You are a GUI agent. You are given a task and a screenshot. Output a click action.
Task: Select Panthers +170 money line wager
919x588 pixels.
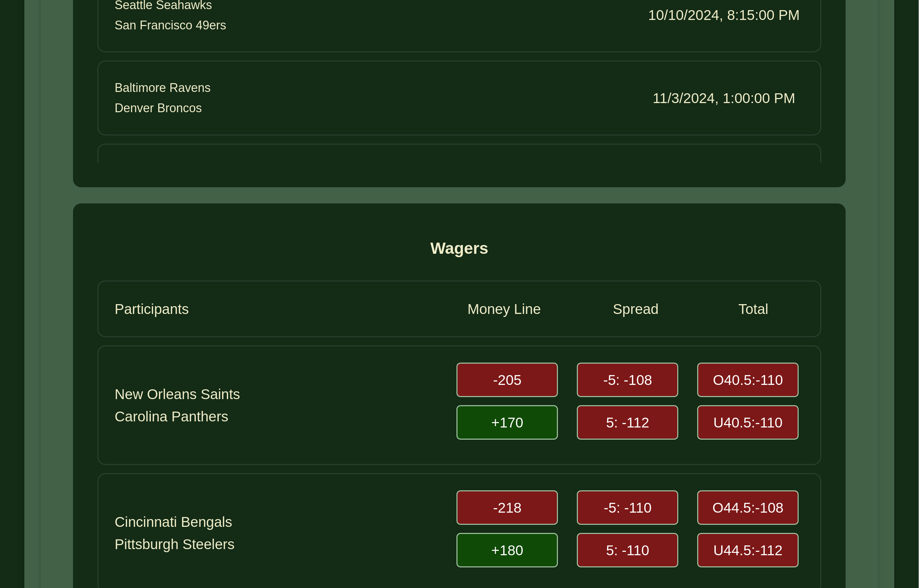(x=507, y=422)
